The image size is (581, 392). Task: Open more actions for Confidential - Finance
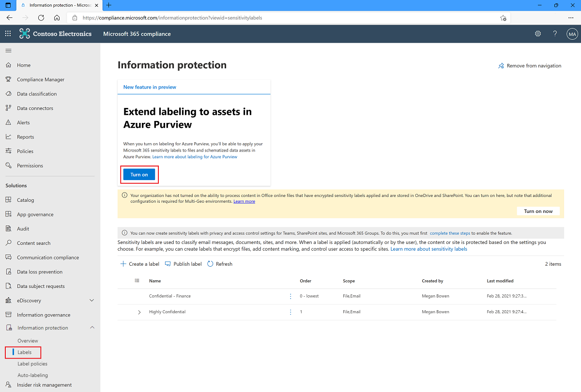[x=290, y=296]
